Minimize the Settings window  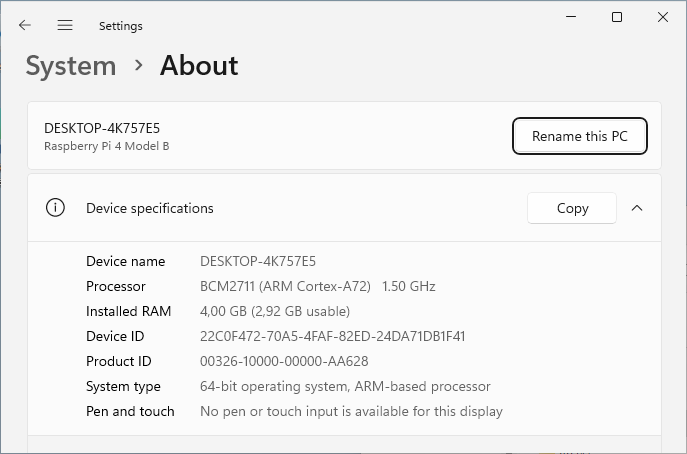click(x=571, y=17)
